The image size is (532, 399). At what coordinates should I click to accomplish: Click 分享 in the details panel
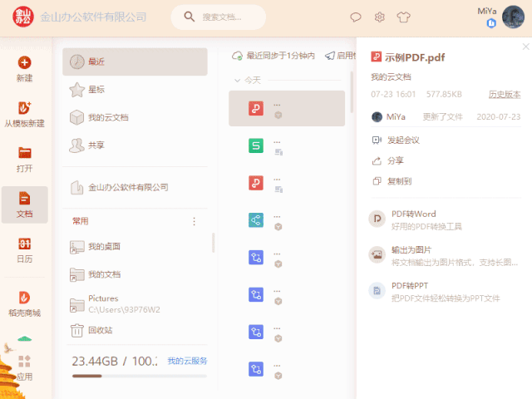tap(388, 160)
